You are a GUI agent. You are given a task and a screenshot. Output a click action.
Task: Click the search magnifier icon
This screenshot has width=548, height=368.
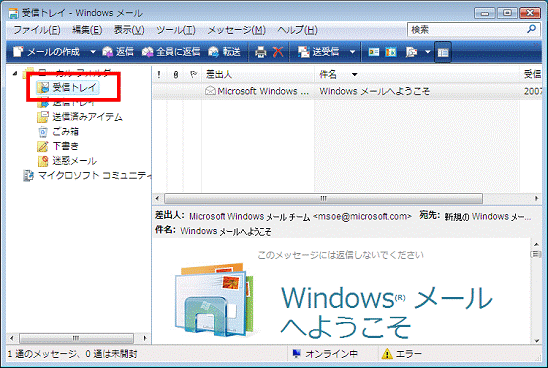(531, 29)
